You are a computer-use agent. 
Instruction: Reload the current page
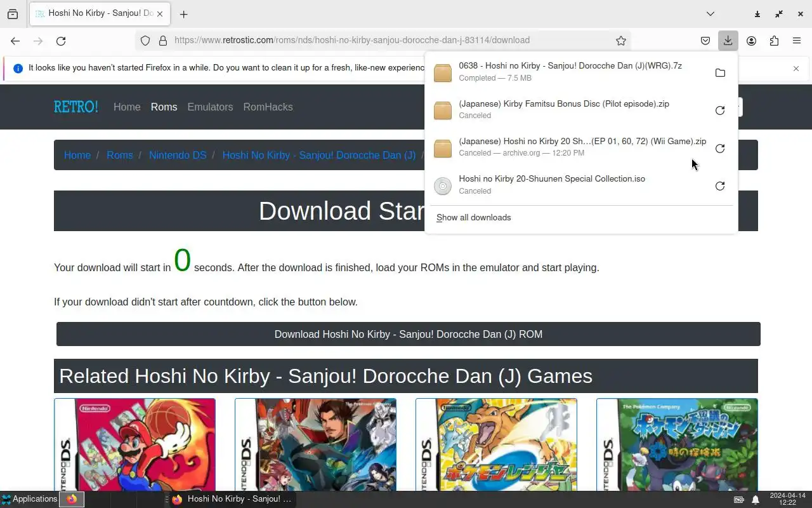click(61, 41)
